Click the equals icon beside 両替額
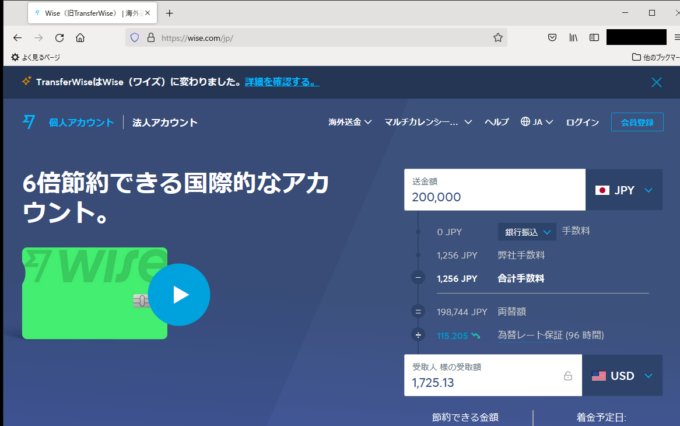The height and width of the screenshot is (426, 680). click(x=418, y=311)
